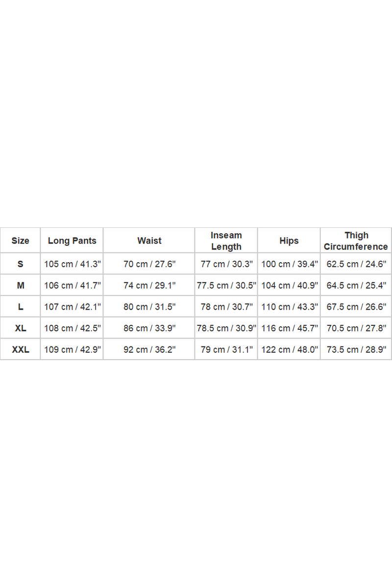This screenshot has width=392, height=588.
Task: Select the 100 cm / 39.4" hips cell
Action: [x=289, y=264]
